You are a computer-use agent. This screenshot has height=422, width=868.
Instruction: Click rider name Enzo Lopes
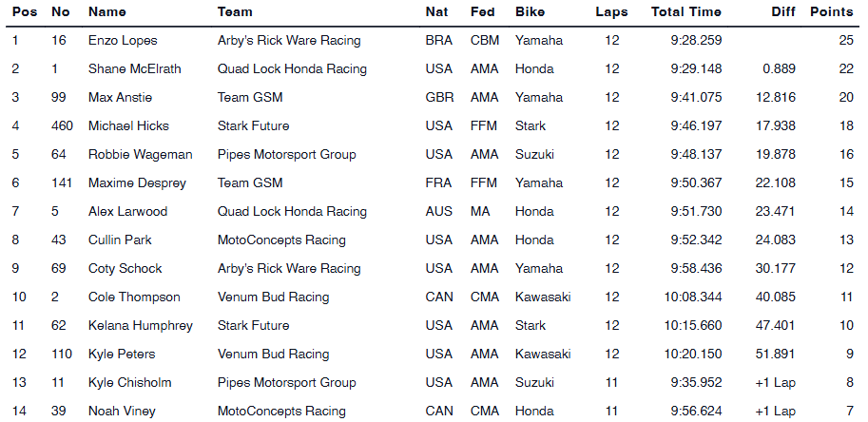pos(125,41)
